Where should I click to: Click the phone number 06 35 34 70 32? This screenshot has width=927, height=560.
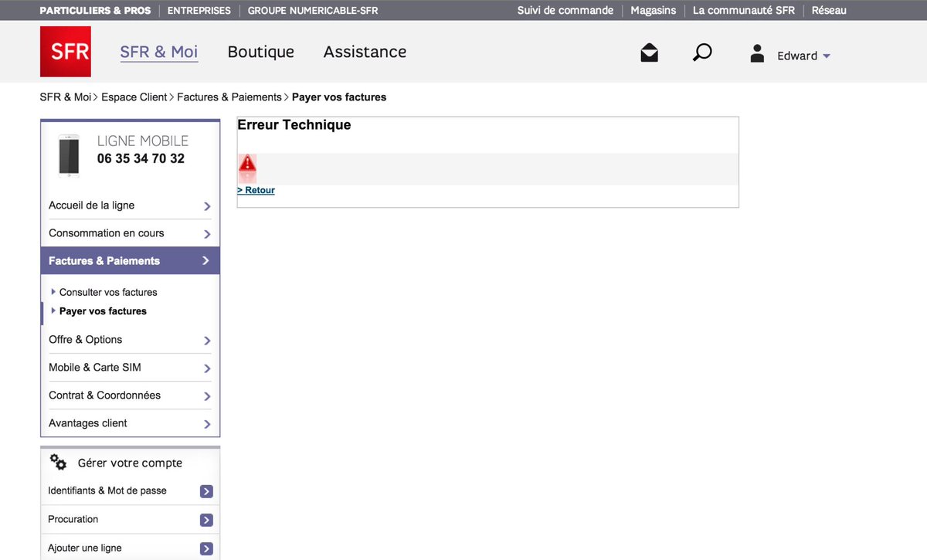[x=141, y=158]
